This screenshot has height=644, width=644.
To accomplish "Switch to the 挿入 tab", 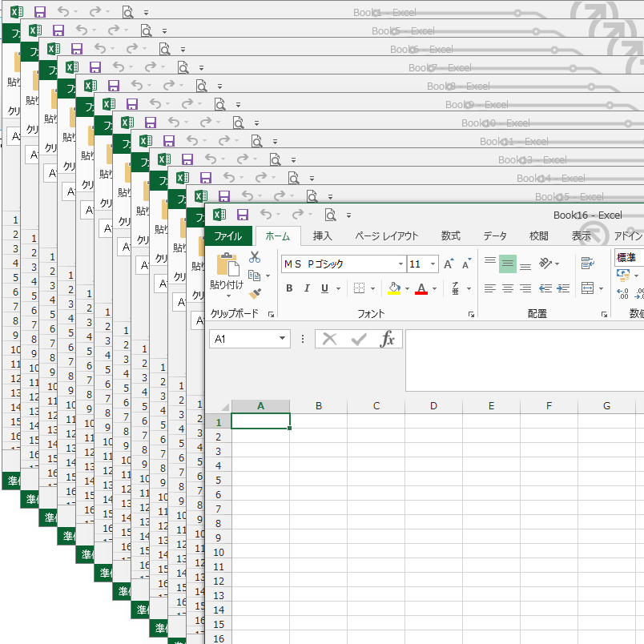I will [x=323, y=235].
